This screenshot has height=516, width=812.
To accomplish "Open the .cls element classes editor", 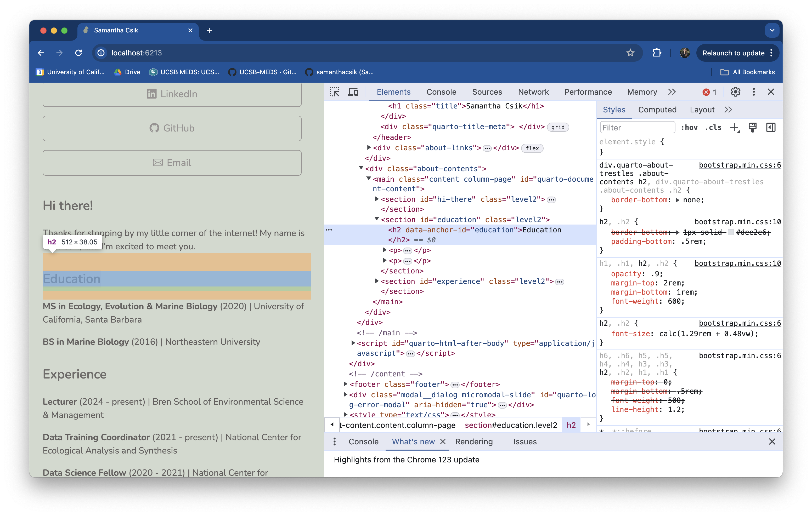I will (x=713, y=127).
